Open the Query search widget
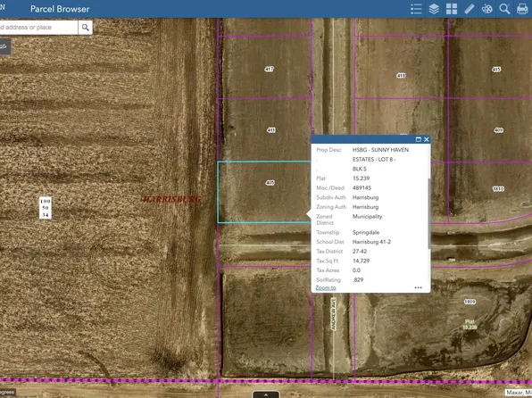The width and height of the screenshot is (532, 398). tap(504, 9)
